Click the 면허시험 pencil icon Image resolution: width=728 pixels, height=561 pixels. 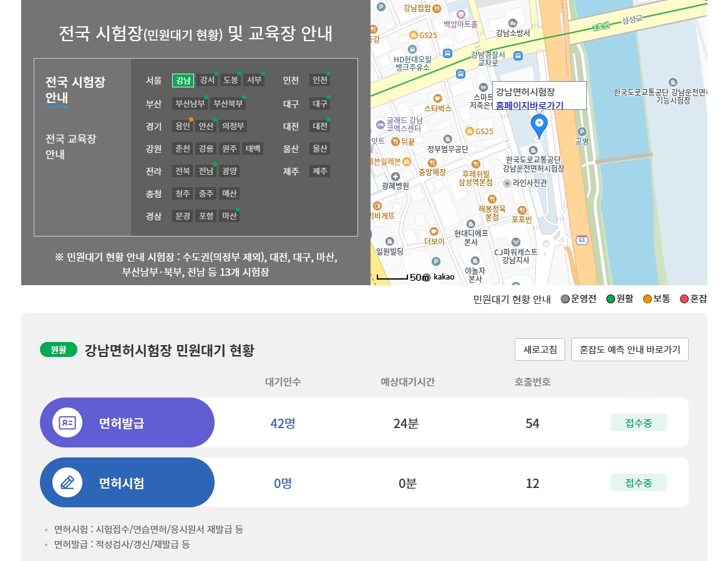(x=67, y=482)
